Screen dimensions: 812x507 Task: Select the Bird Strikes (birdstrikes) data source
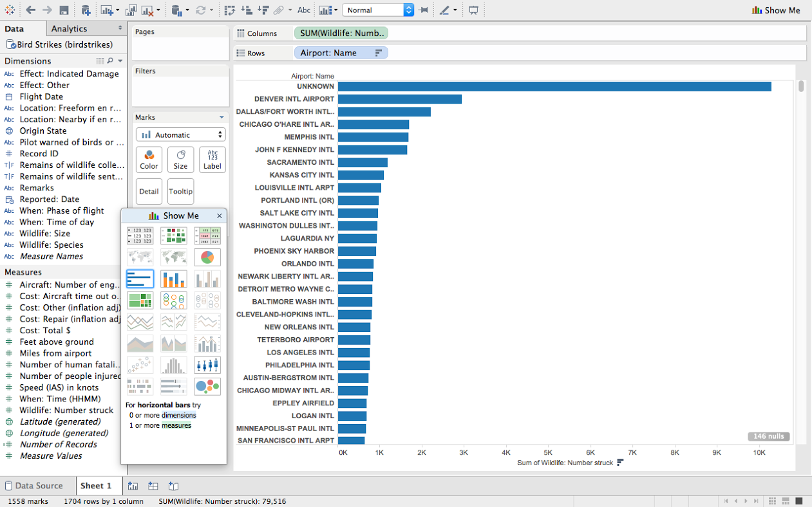click(59, 44)
